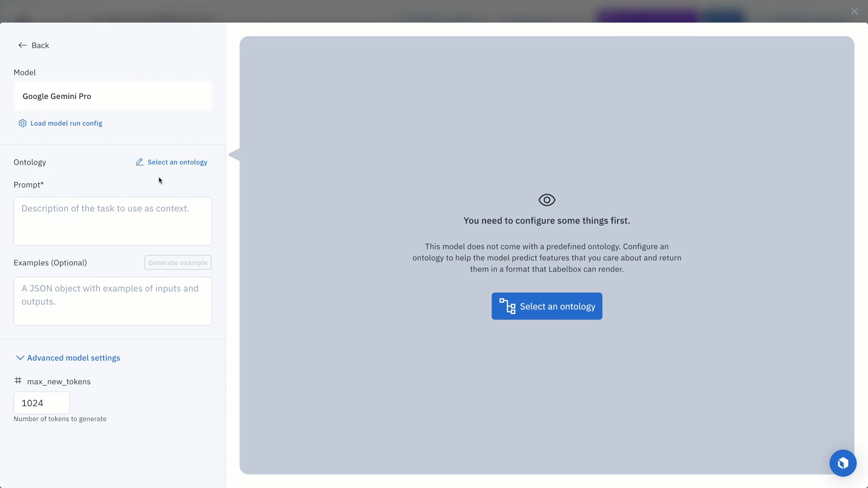This screenshot has height=488, width=868.
Task: Close the modal with top-right X
Action: pyautogui.click(x=854, y=11)
